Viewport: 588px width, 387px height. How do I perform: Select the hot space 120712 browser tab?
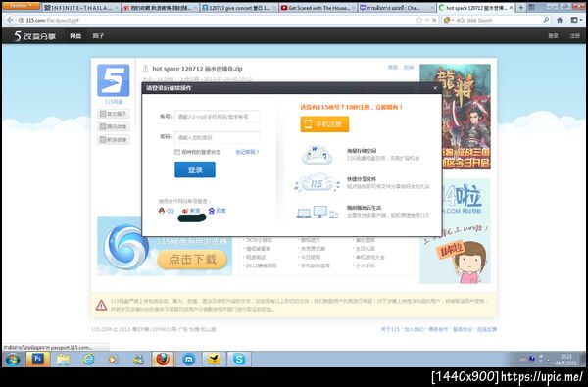[476, 8]
